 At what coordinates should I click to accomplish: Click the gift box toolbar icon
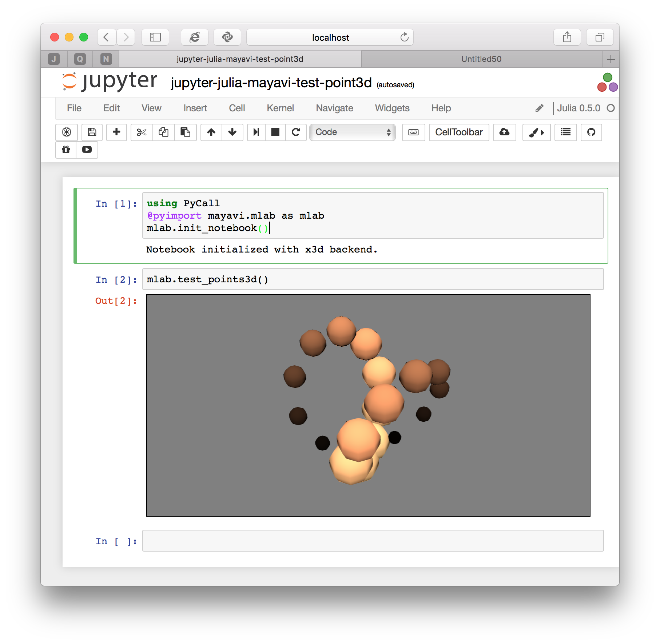coord(66,150)
